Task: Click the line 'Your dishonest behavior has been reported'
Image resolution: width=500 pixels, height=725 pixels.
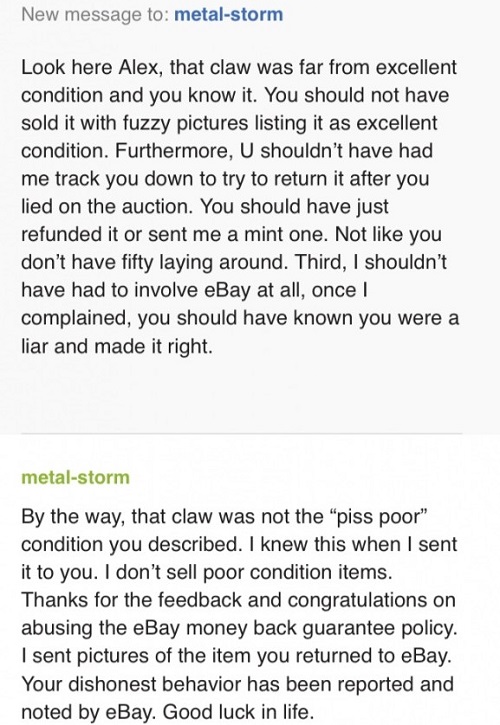Action: point(237,684)
